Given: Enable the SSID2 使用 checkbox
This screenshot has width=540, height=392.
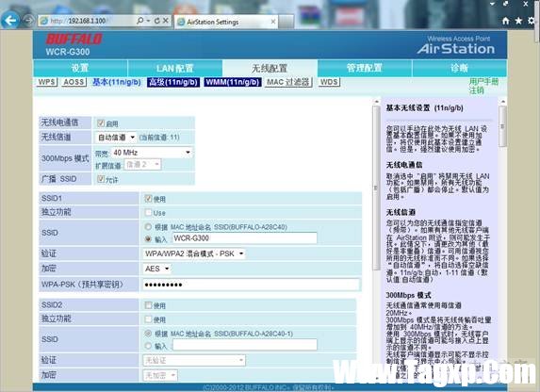Looking at the screenshot, I should [149, 305].
